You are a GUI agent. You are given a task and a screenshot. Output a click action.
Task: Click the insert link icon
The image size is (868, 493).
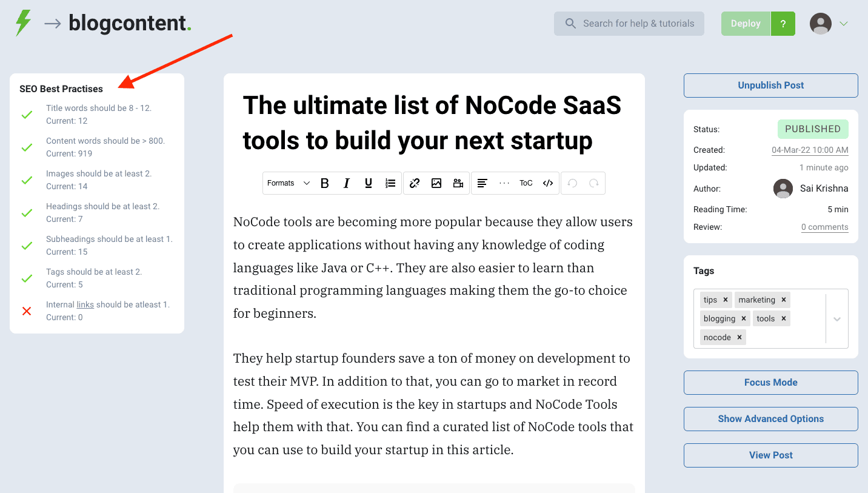click(x=415, y=183)
